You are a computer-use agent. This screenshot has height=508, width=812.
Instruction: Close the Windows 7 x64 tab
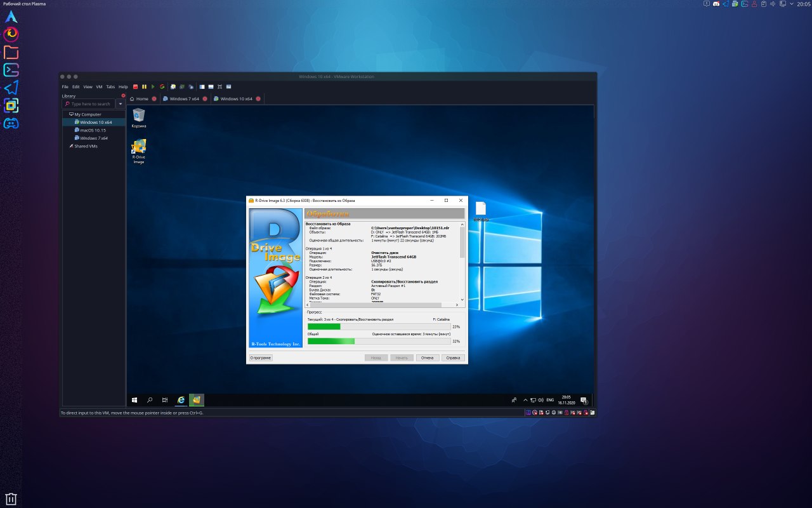(206, 99)
